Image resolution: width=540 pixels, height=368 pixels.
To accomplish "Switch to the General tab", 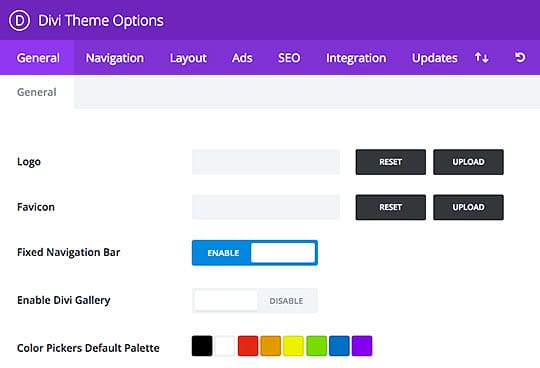I will (x=38, y=58).
